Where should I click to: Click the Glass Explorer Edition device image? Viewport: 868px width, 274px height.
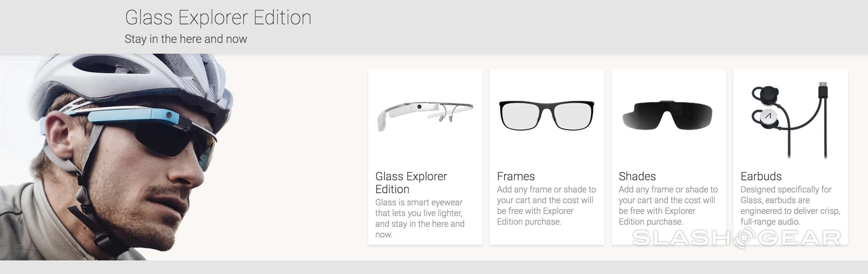point(425,116)
